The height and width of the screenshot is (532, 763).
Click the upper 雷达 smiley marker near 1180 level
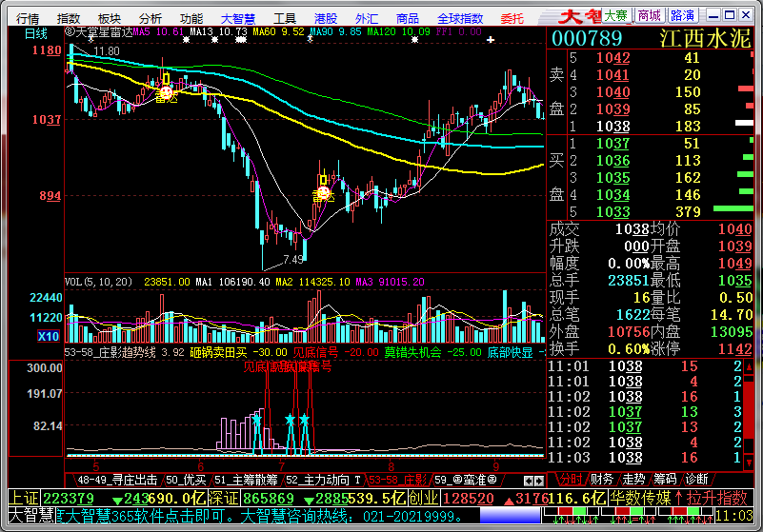click(167, 92)
